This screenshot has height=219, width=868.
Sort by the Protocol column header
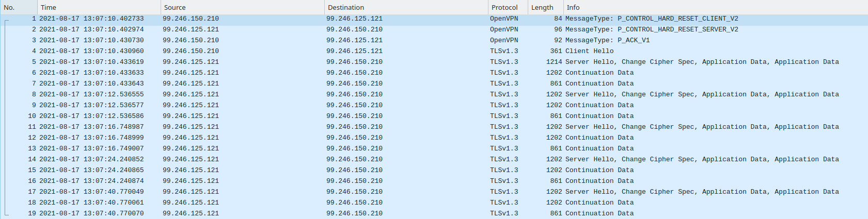point(507,7)
